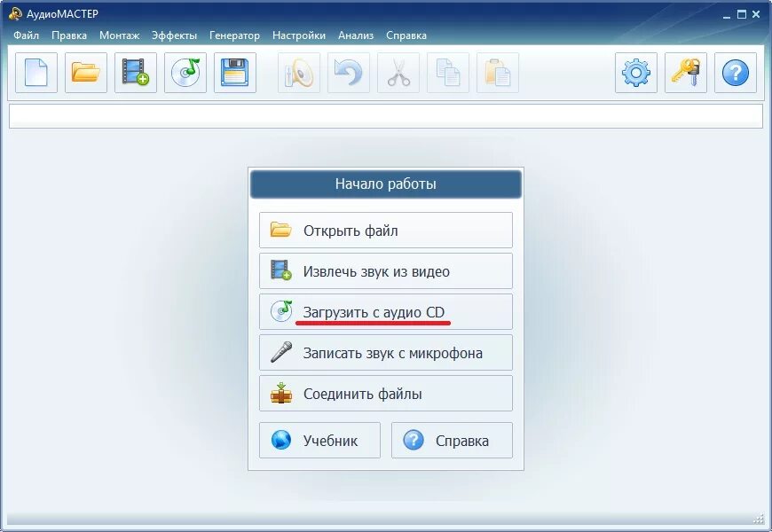Click the resize grip in the bottom-right corner
Screen dimensions: 772x532
tap(759, 519)
